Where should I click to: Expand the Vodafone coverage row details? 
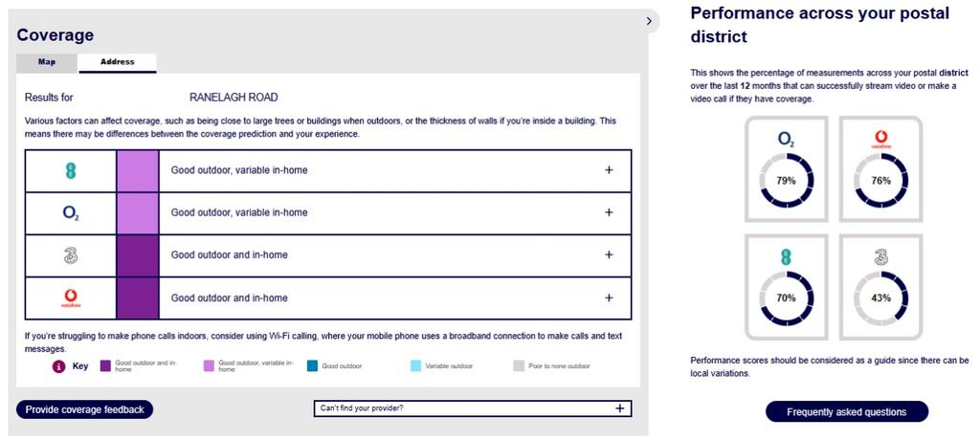tap(609, 298)
